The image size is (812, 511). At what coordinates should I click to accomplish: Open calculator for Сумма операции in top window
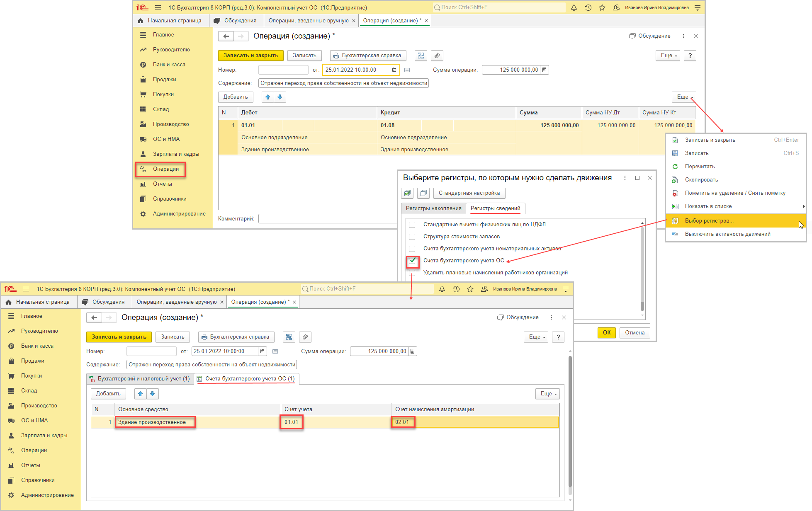[x=545, y=70]
